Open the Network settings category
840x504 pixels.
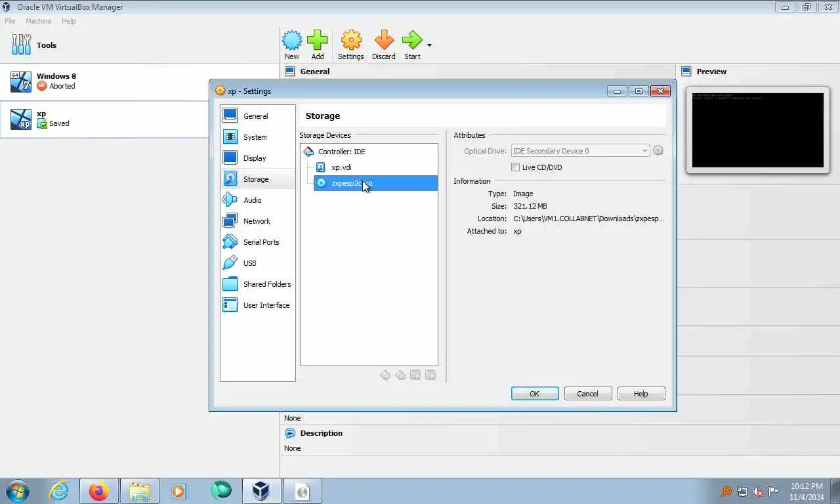click(257, 221)
